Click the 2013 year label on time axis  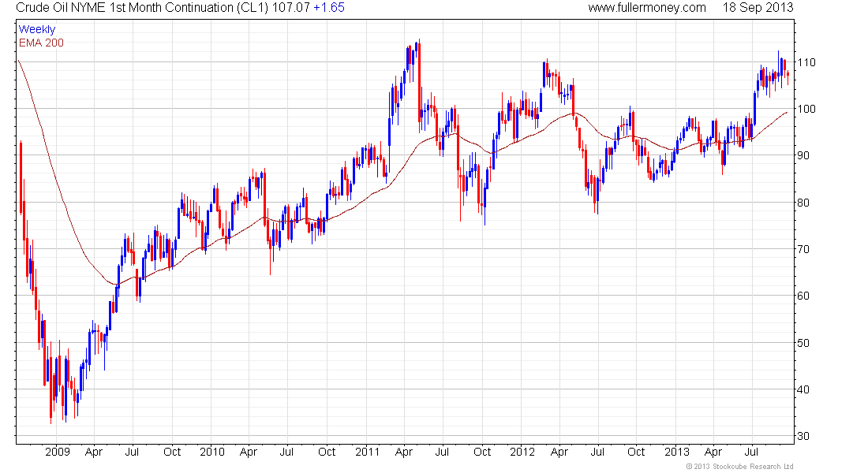(676, 452)
